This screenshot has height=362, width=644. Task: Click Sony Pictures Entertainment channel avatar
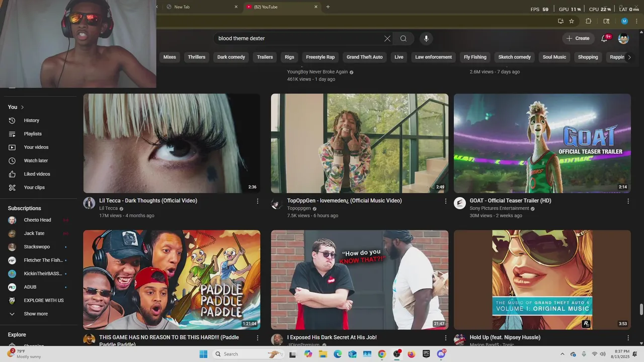(x=460, y=203)
